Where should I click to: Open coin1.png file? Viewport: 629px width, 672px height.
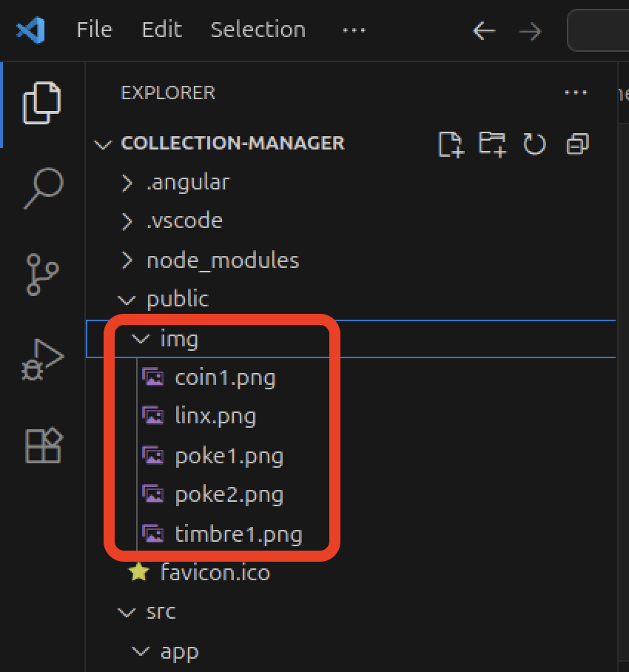click(x=224, y=378)
